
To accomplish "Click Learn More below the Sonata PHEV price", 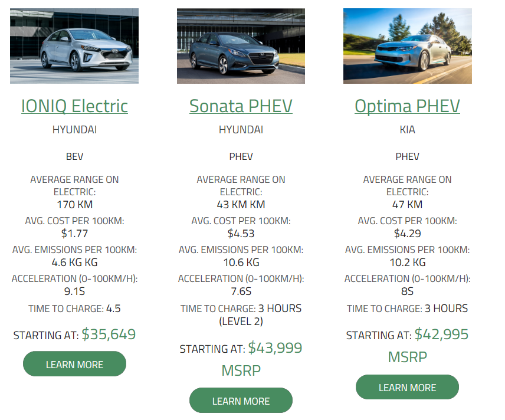I will pos(241,401).
